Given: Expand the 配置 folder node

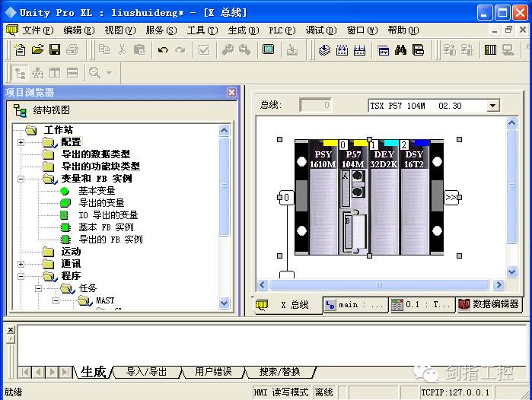Looking at the screenshot, I should click(21, 142).
